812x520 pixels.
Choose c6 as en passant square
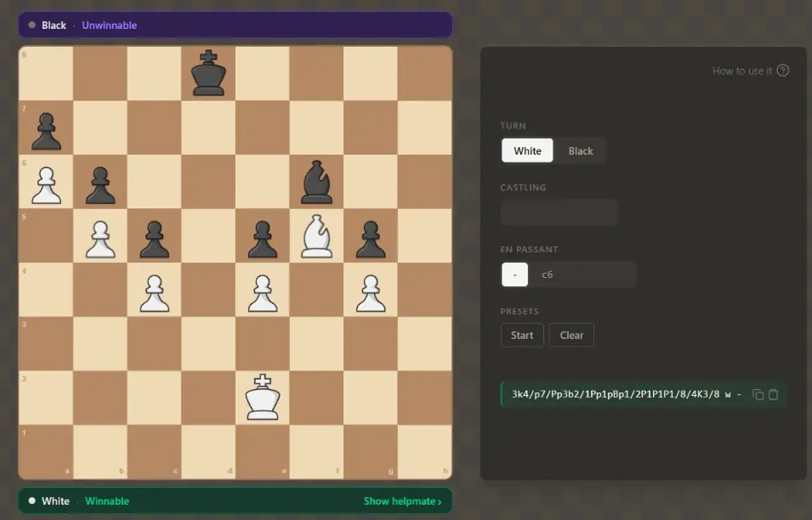(548, 274)
